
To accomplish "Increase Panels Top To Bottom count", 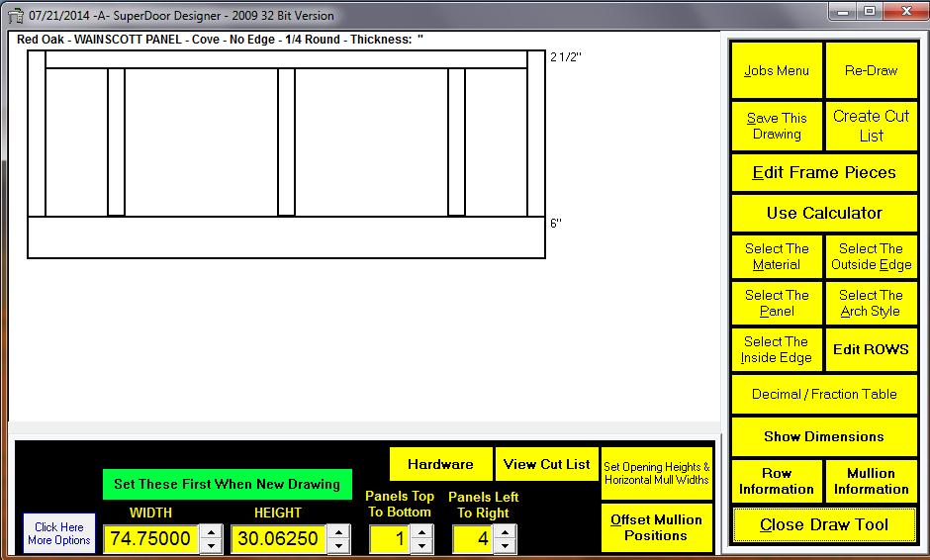I will click(x=421, y=531).
